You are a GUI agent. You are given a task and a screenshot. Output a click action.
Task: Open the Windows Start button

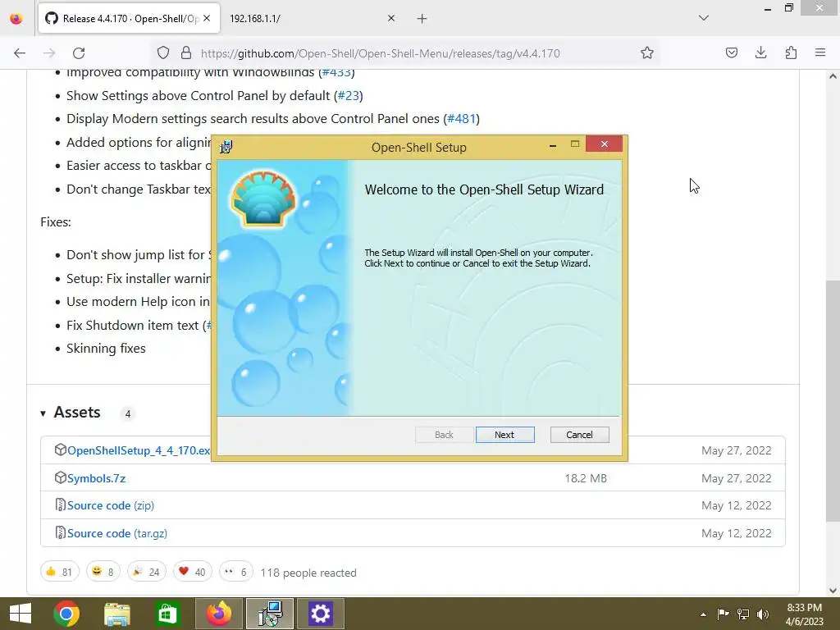point(21,614)
